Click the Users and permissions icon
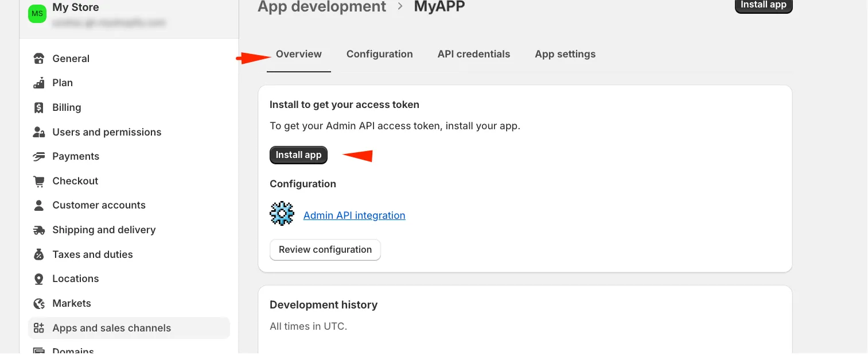This screenshot has width=868, height=355. [39, 132]
